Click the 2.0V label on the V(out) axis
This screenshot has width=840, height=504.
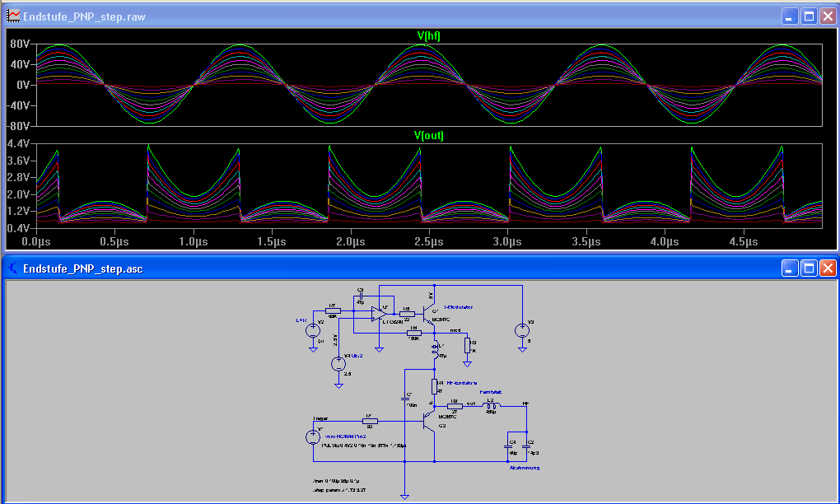tap(18, 194)
